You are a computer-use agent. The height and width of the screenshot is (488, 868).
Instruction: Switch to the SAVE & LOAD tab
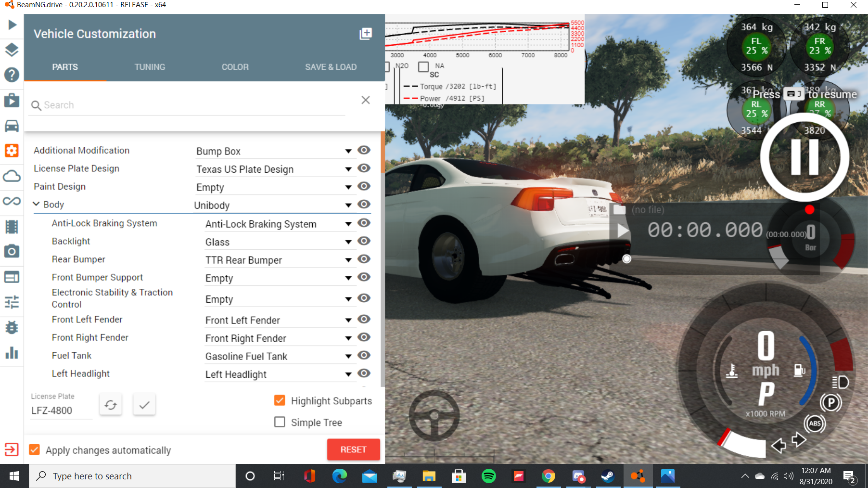[331, 67]
